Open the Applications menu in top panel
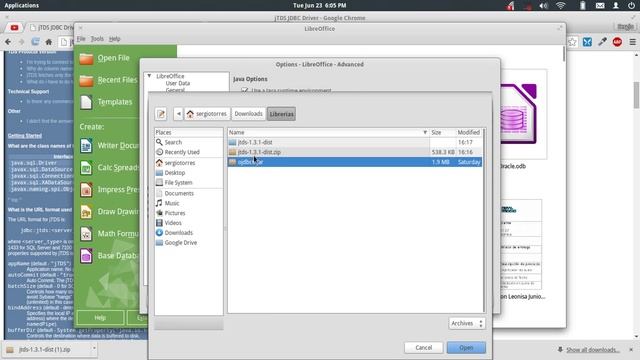 click(21, 5)
